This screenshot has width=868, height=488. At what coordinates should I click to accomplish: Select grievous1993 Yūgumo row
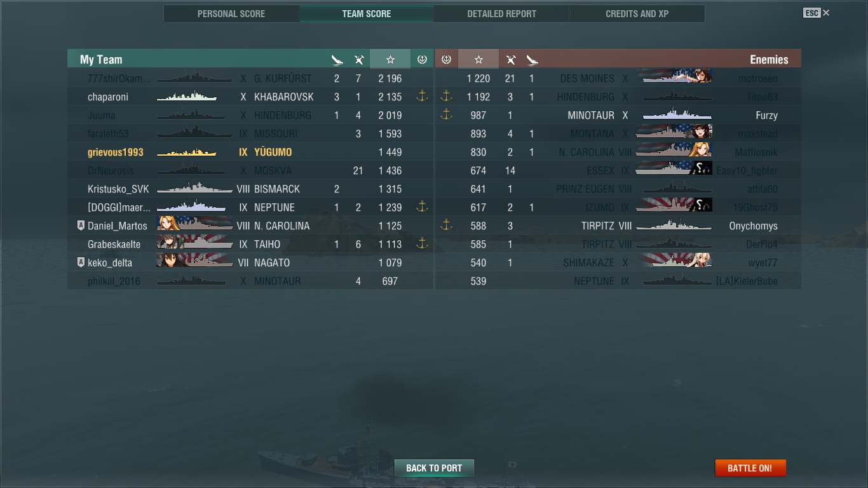point(250,152)
